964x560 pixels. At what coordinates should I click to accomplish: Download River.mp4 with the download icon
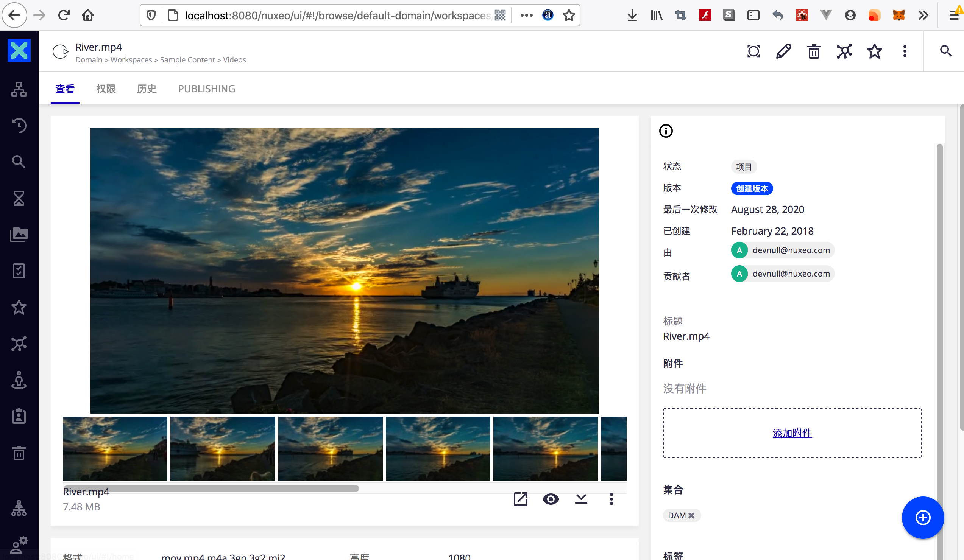coord(581,499)
